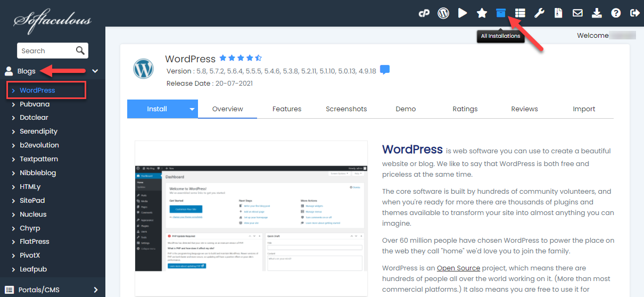Switch to the Features tab
Screen dimensions: 644x297
click(287, 109)
